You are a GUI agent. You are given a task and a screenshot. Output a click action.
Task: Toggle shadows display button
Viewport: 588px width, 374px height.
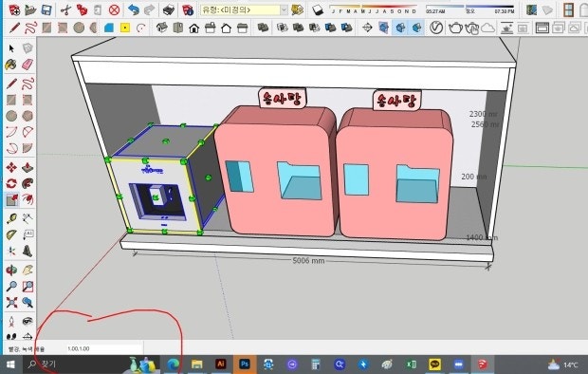(x=318, y=10)
